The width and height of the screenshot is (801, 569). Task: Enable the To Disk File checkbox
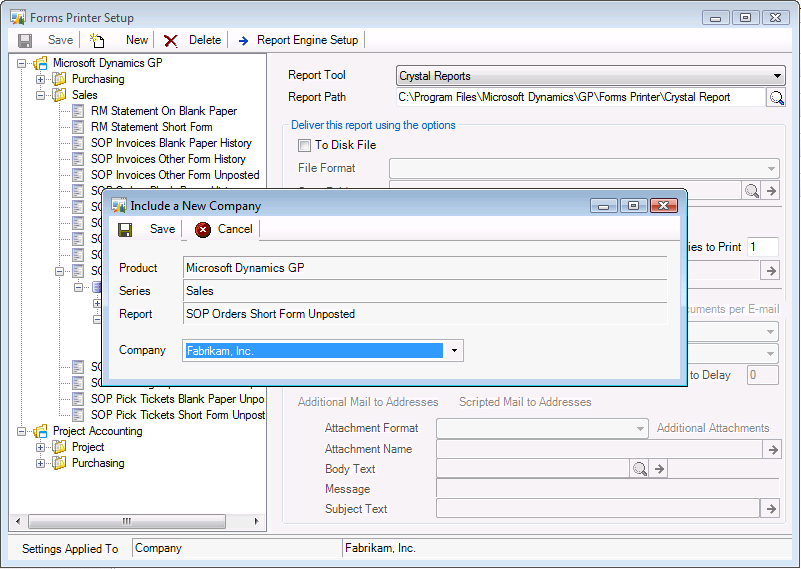tap(306, 146)
